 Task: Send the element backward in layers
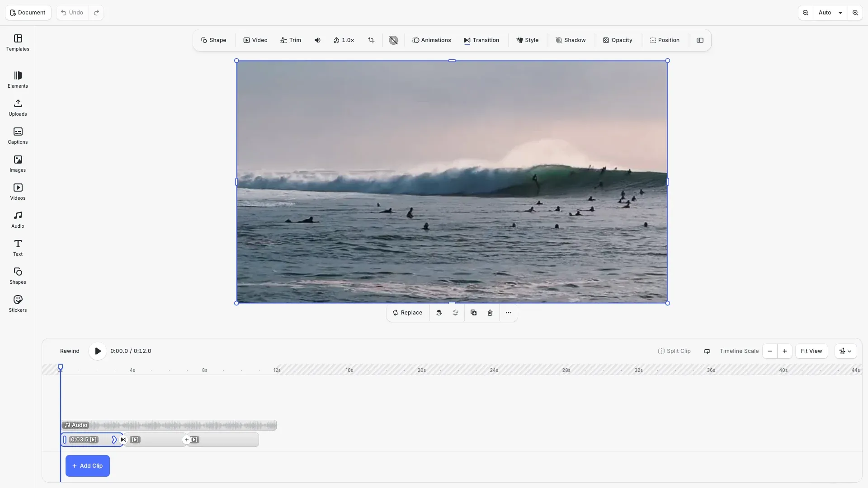(455, 313)
